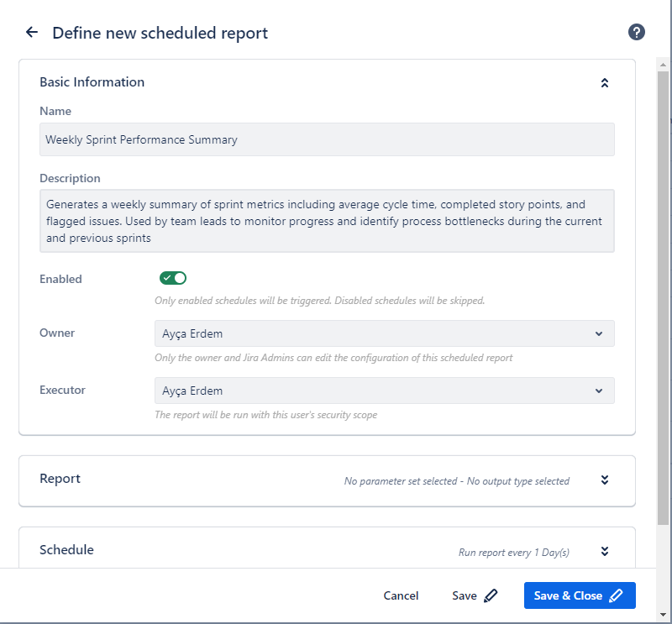672x624 pixels.
Task: Open the help question mark icon
Action: pyautogui.click(x=637, y=32)
